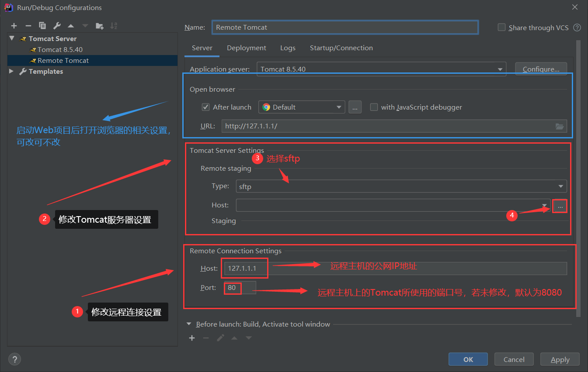
Task: Add new configuration with plus icon
Action: tap(14, 26)
